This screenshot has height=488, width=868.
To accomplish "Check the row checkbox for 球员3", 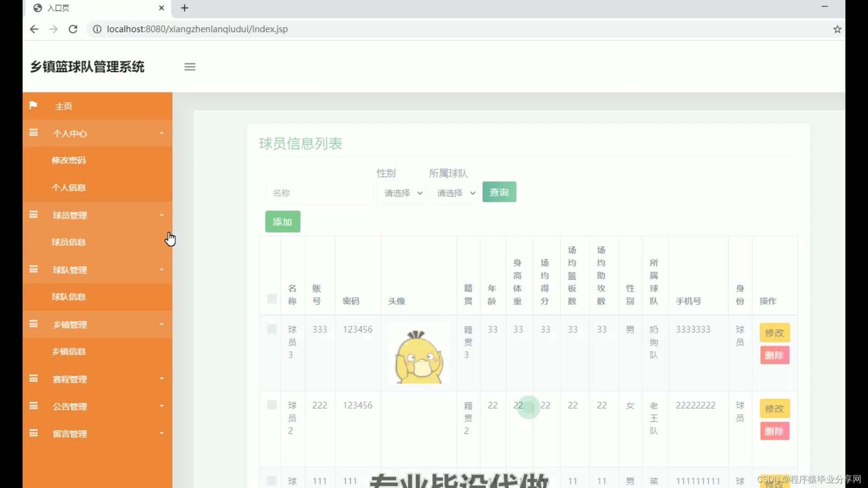I will [272, 329].
